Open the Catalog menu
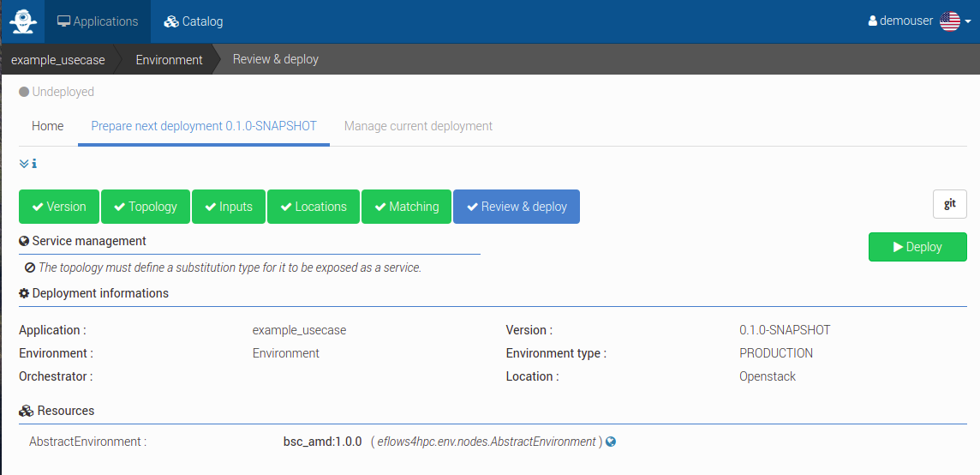Screen dimensions: 980x475 193,21
